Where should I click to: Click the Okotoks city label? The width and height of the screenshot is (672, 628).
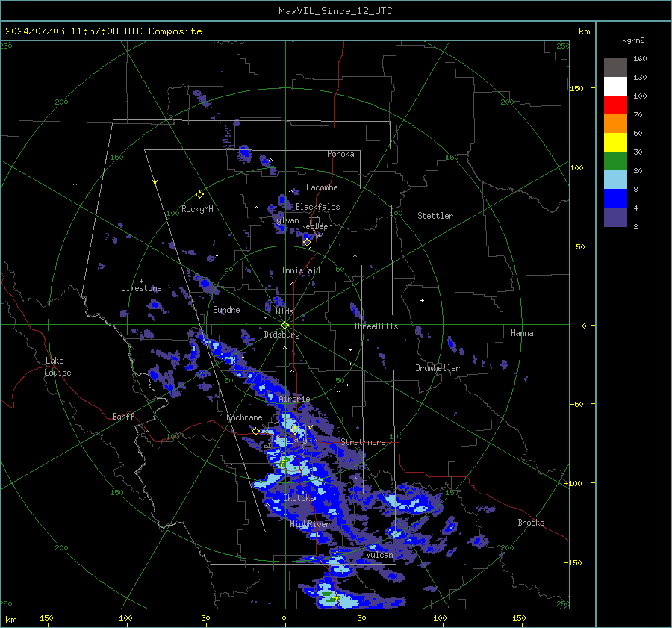tap(299, 498)
